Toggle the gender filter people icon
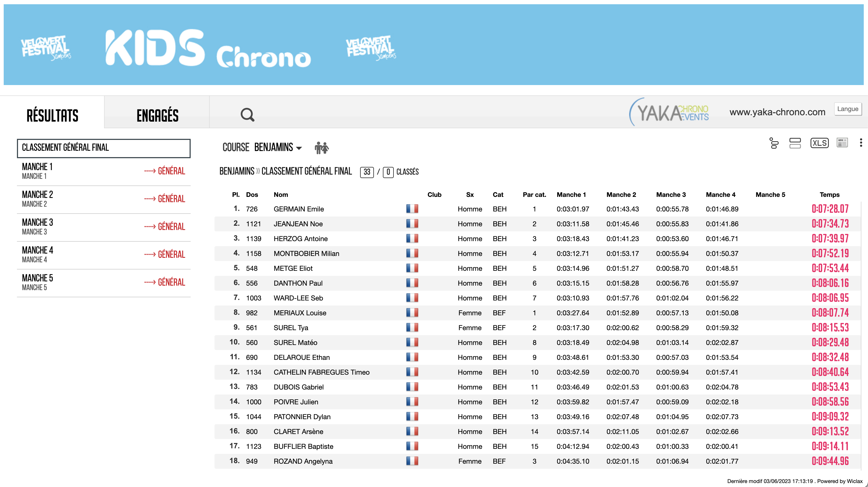The width and height of the screenshot is (868, 487). point(321,148)
